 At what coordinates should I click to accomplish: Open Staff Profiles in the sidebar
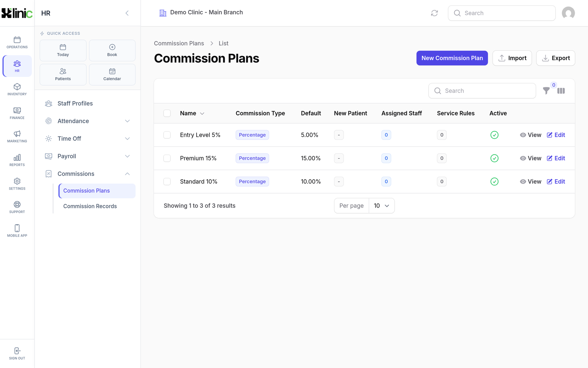(x=87, y=103)
